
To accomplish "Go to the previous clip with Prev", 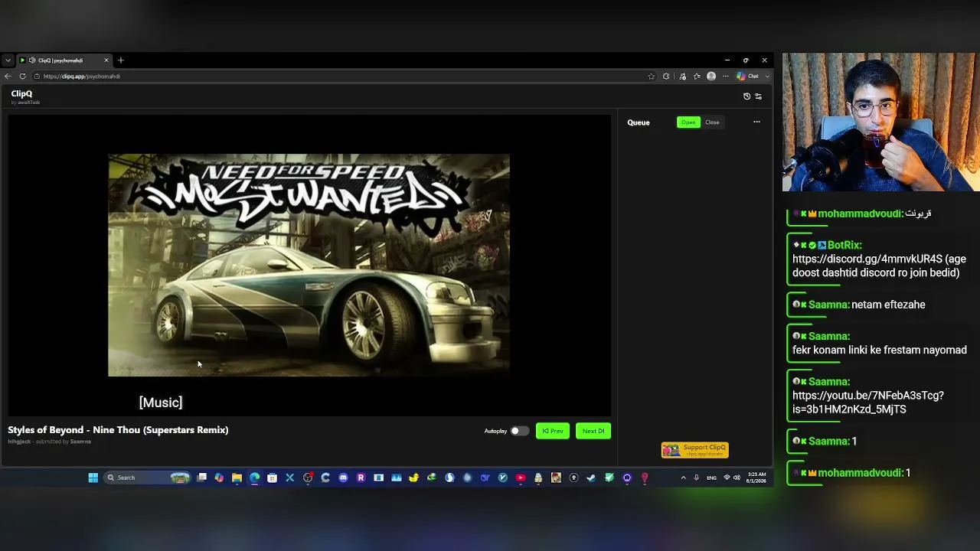I will [x=553, y=431].
